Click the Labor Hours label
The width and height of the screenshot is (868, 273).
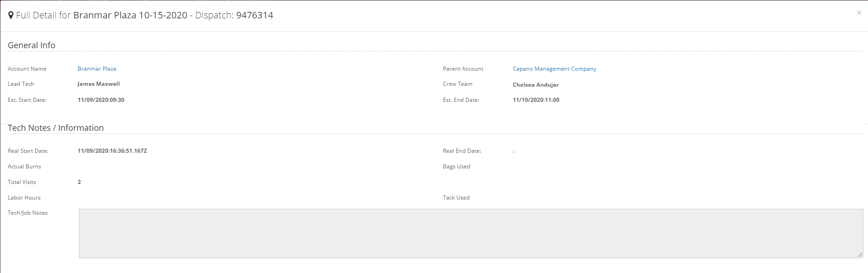(24, 198)
